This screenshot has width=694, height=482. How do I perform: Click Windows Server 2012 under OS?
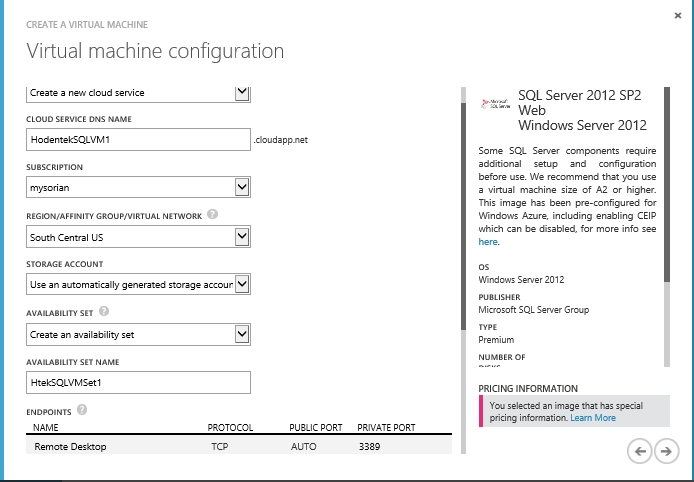[521, 280]
